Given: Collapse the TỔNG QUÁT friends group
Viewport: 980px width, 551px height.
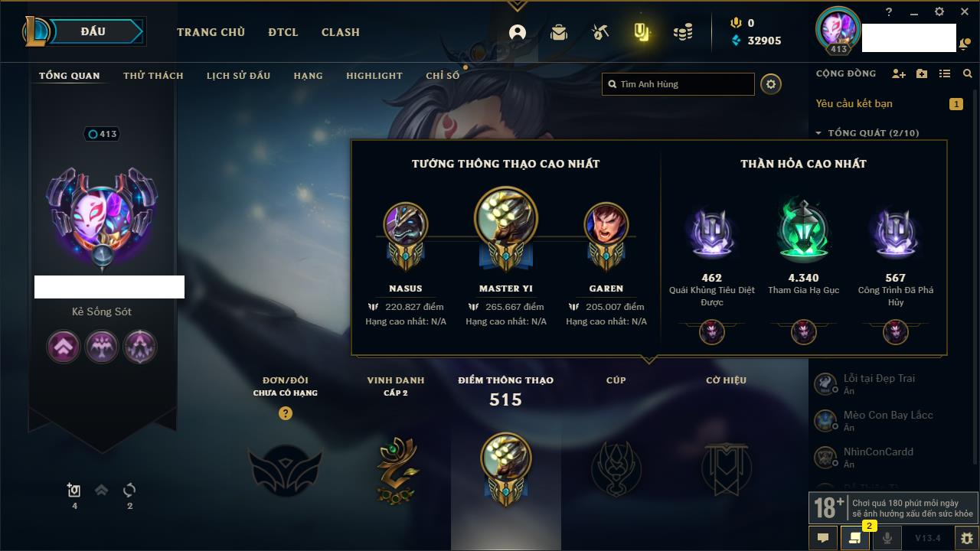Looking at the screenshot, I should [818, 133].
